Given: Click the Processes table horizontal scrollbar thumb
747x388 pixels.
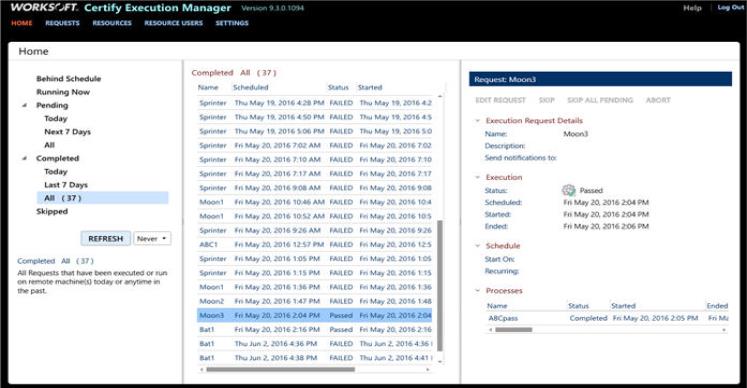Looking at the screenshot, I should point(514,330).
